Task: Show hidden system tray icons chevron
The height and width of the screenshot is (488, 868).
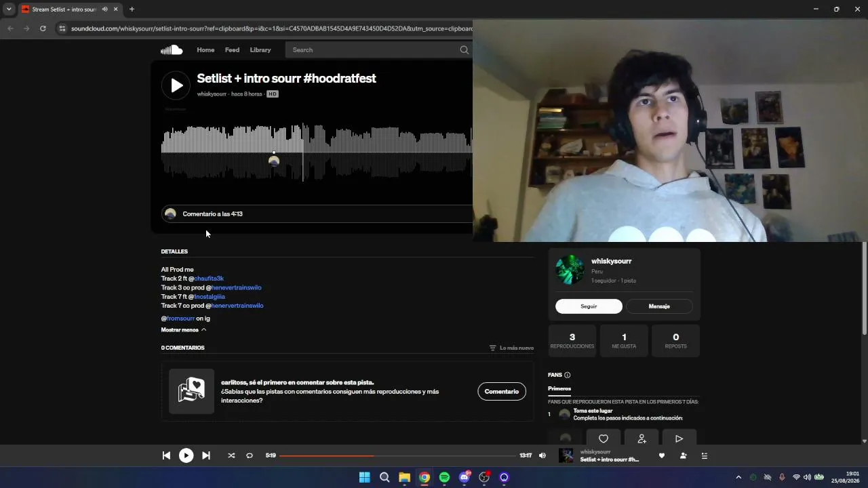Action: coord(738,477)
